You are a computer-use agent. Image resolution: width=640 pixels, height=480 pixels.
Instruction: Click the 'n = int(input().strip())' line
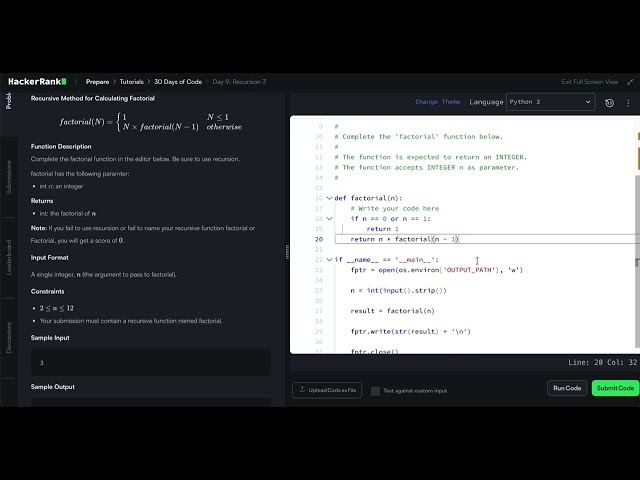pyautogui.click(x=398, y=291)
